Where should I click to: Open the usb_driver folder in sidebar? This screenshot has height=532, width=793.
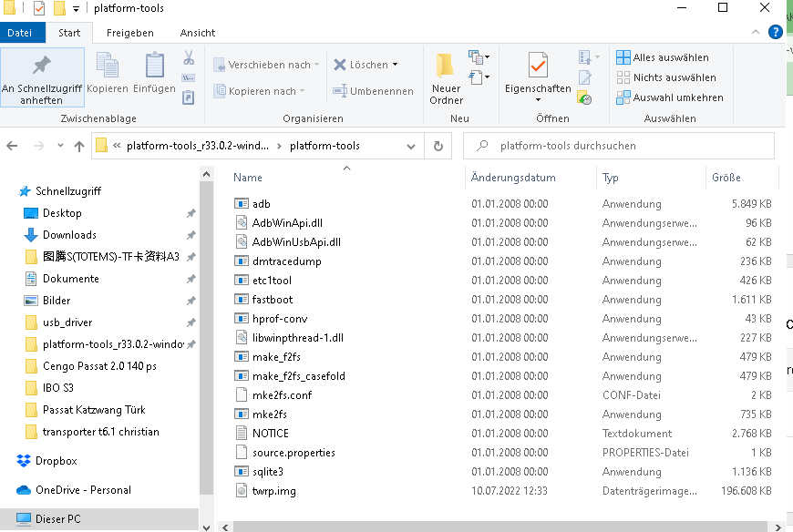click(58, 322)
